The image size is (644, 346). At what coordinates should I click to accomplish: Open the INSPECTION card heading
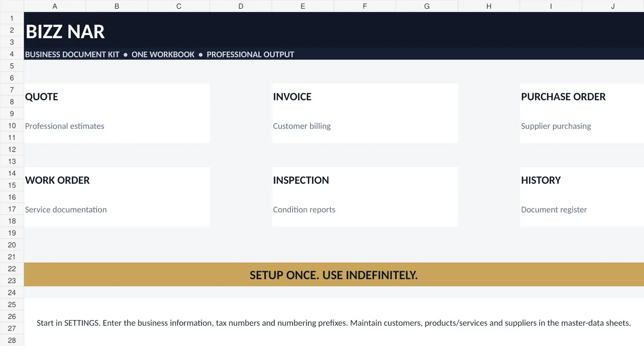click(301, 180)
